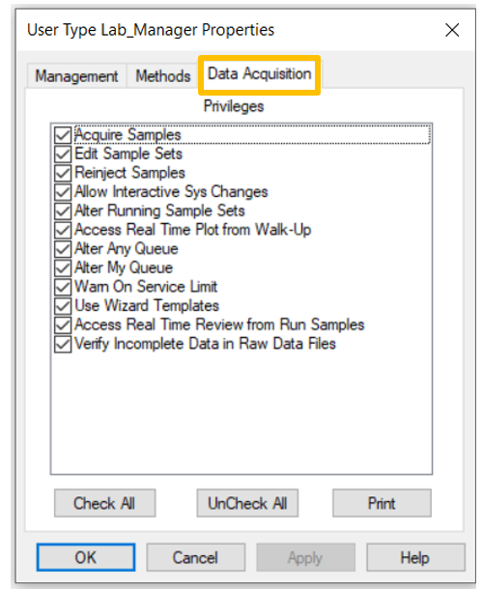The height and width of the screenshot is (589, 482).
Task: Open Help for user type properties
Action: (415, 557)
